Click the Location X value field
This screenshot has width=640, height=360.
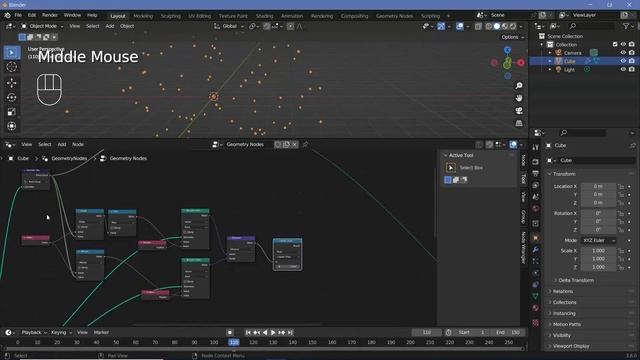(598, 186)
